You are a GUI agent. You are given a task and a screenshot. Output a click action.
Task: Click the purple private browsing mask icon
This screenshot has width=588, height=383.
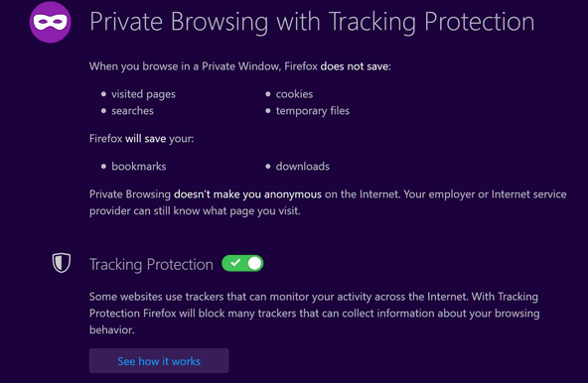pyautogui.click(x=51, y=22)
